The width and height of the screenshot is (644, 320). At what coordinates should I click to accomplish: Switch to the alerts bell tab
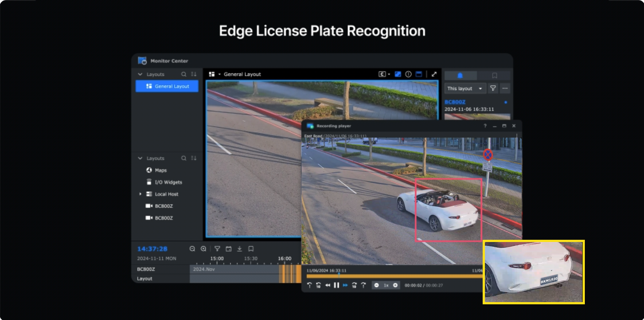click(460, 76)
